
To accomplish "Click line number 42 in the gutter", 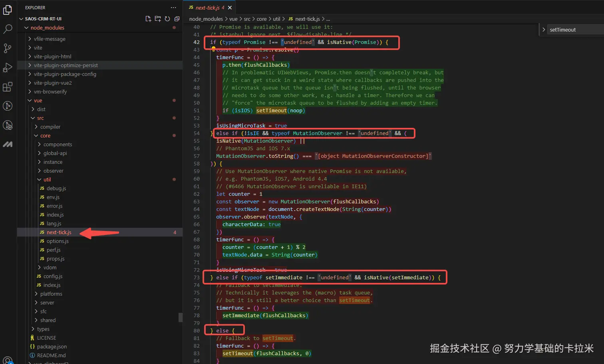I will [x=197, y=42].
